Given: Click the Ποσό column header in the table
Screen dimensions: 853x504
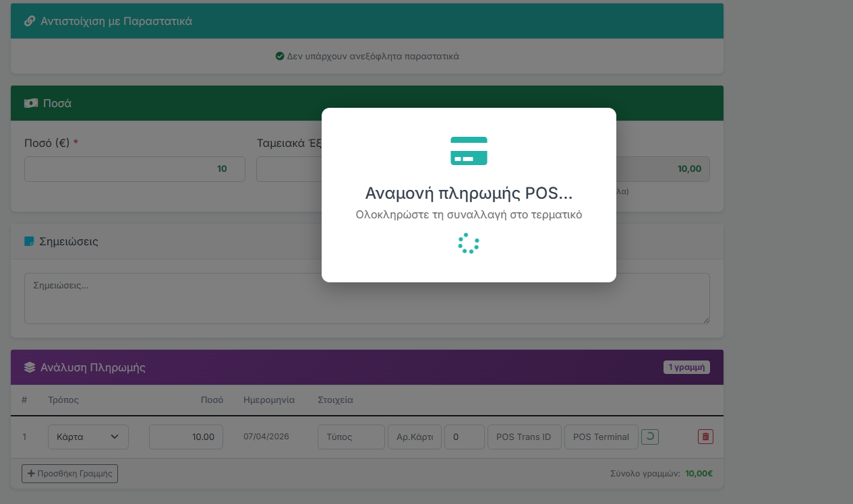Looking at the screenshot, I should click(x=212, y=400).
